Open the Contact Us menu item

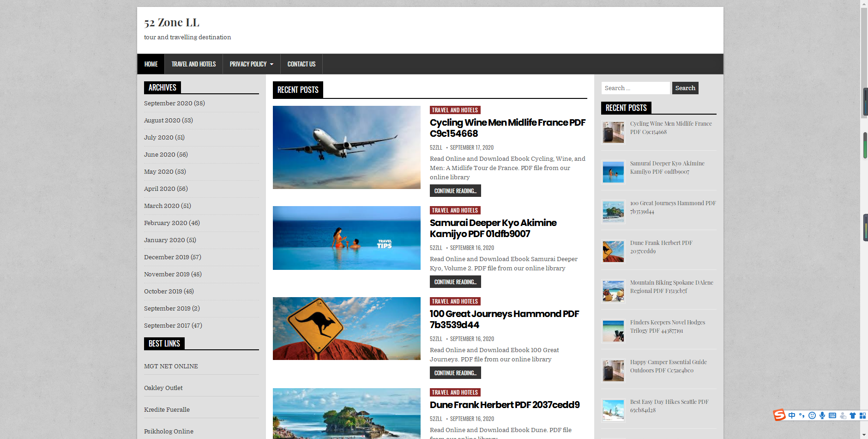[x=301, y=64]
